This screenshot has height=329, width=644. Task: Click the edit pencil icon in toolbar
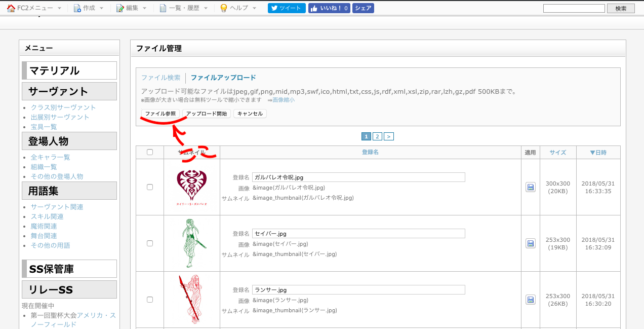[x=120, y=8]
